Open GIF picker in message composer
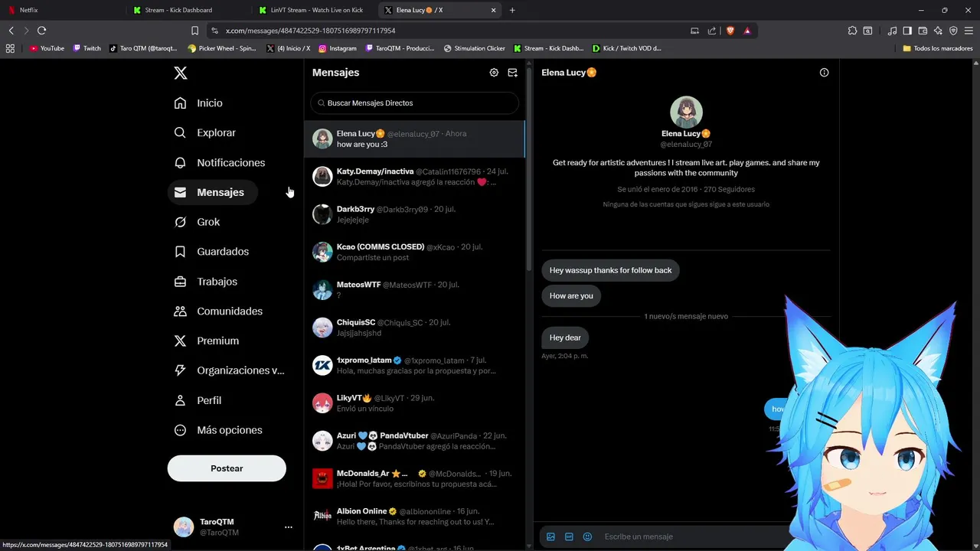The height and width of the screenshot is (551, 980). [x=569, y=536]
